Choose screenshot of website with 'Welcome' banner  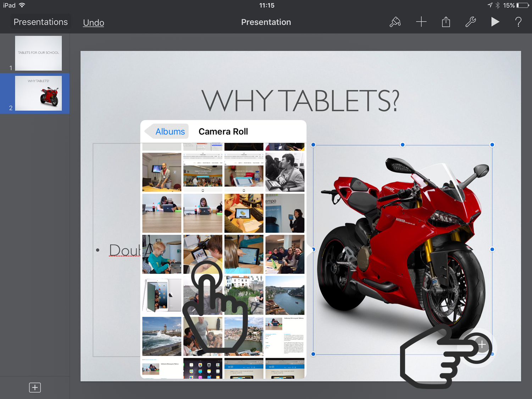(244, 172)
